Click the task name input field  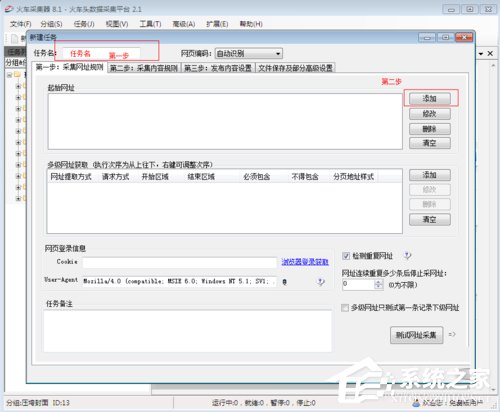(101, 53)
